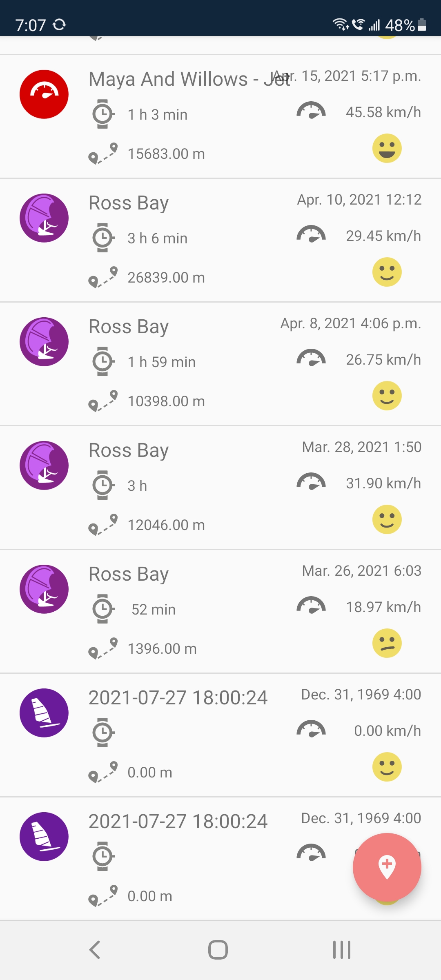Tap the 1 h 59 min duration

tap(161, 362)
